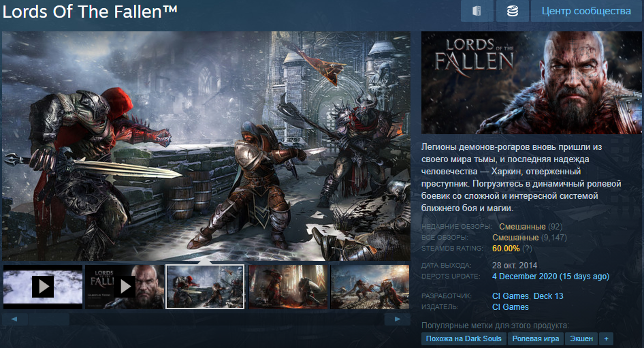The image size is (644, 348).
Task: Click the Lords of the Fallen header image
Action: [x=531, y=82]
